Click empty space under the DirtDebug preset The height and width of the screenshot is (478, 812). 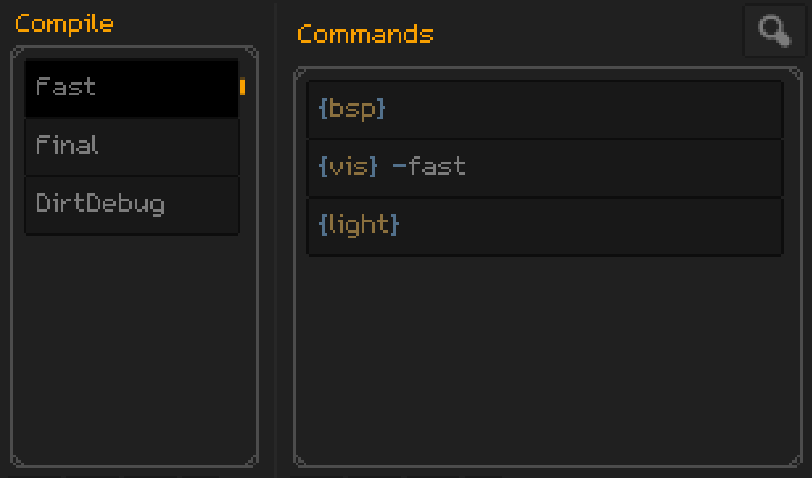point(131,340)
